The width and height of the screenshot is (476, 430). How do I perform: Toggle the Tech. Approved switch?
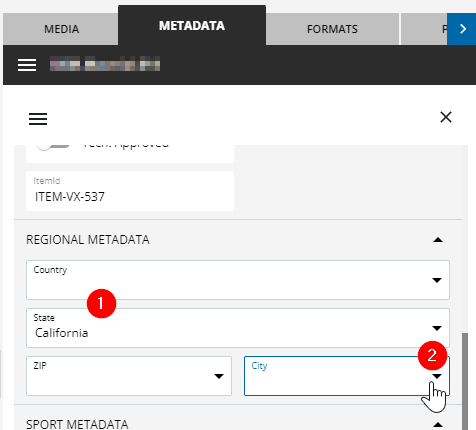[x=53, y=145]
